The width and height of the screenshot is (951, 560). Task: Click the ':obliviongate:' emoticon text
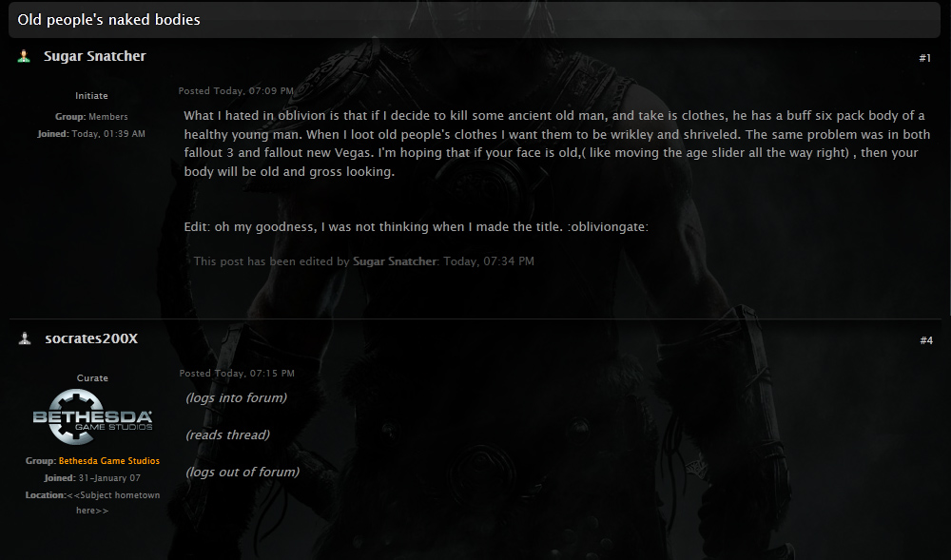pyautogui.click(x=608, y=227)
